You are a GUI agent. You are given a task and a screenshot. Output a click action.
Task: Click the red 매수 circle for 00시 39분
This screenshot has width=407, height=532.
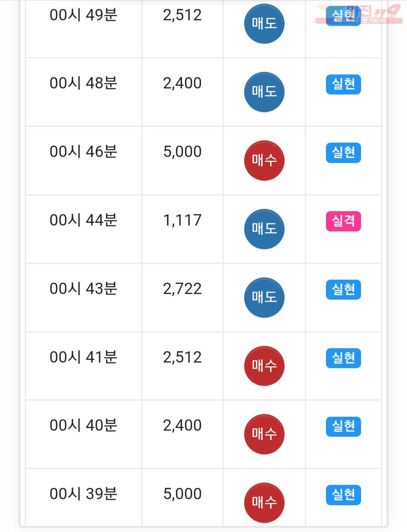point(264,503)
